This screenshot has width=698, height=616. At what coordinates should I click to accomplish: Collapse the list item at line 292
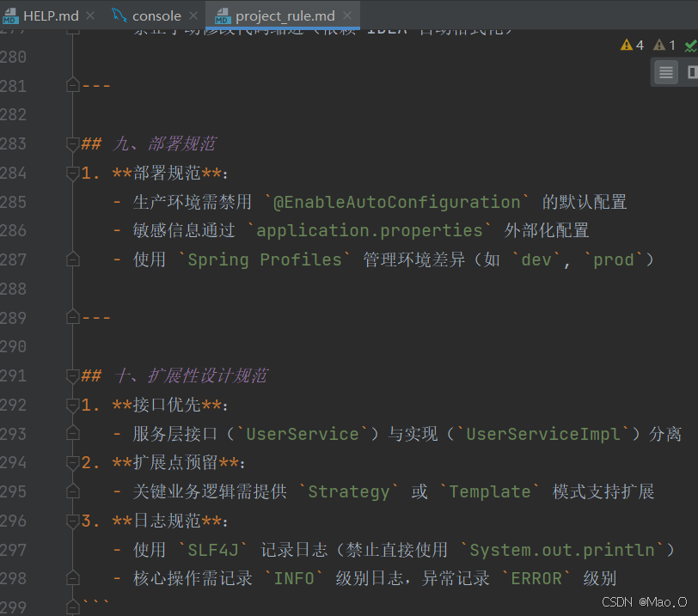tap(72, 405)
